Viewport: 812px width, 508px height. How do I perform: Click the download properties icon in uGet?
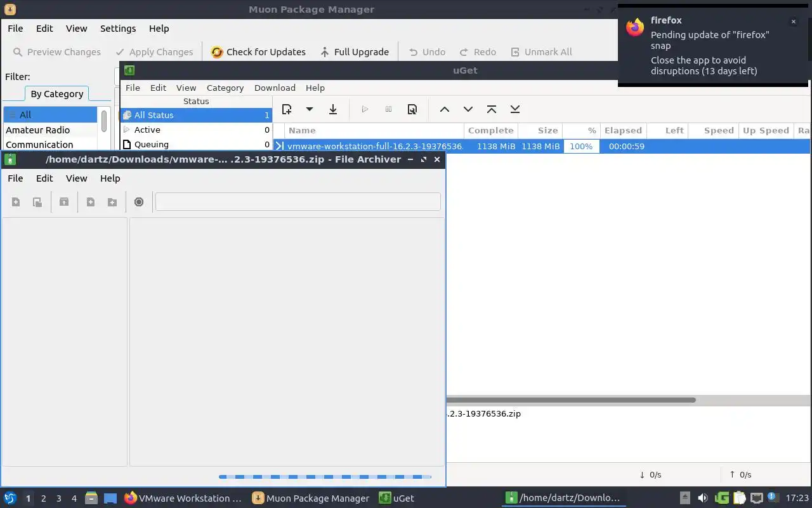(x=412, y=109)
